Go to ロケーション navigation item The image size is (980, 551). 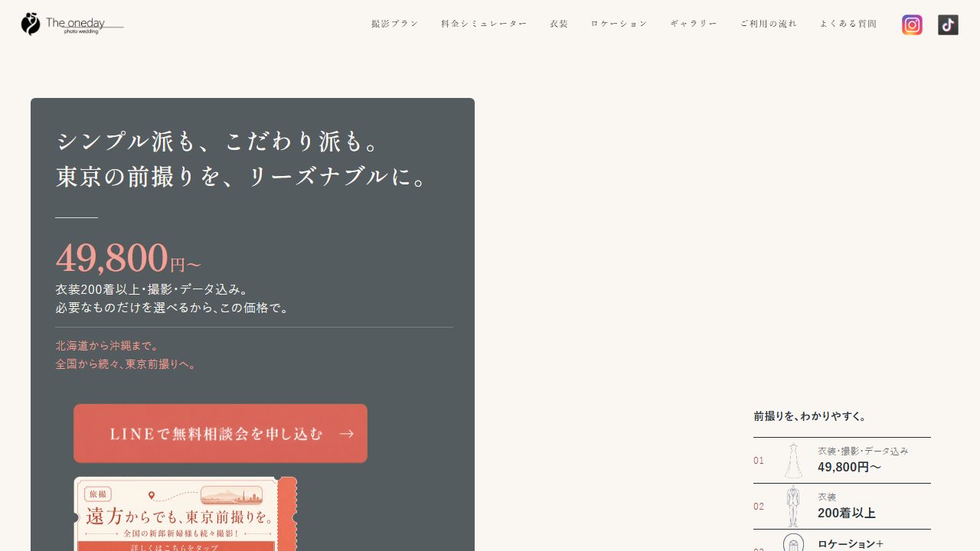(x=619, y=24)
